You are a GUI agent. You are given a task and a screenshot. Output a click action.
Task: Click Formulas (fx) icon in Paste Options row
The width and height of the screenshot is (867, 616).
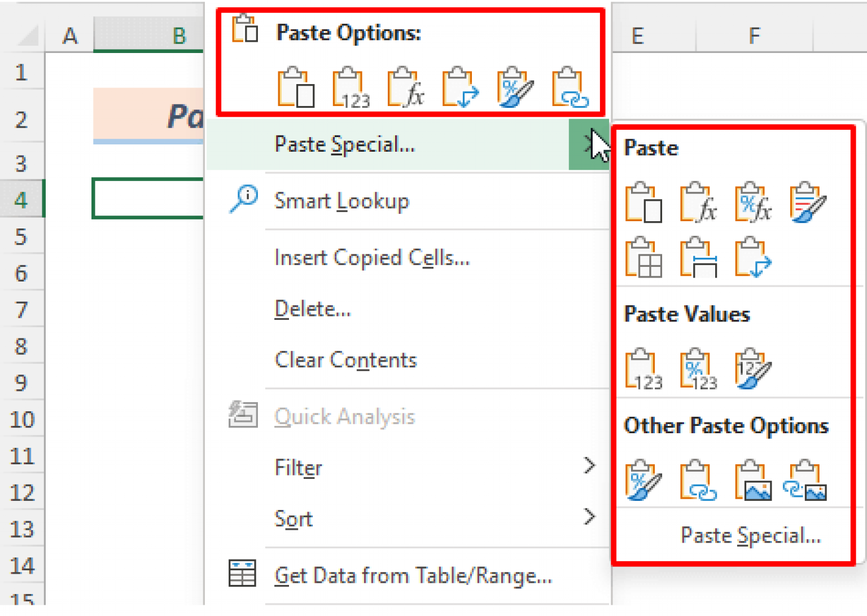tap(406, 87)
